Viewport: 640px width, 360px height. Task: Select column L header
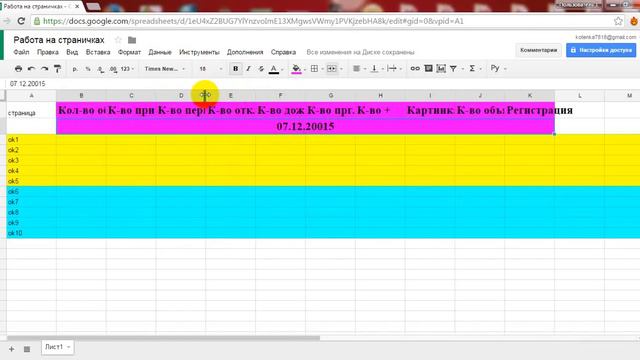(580, 96)
